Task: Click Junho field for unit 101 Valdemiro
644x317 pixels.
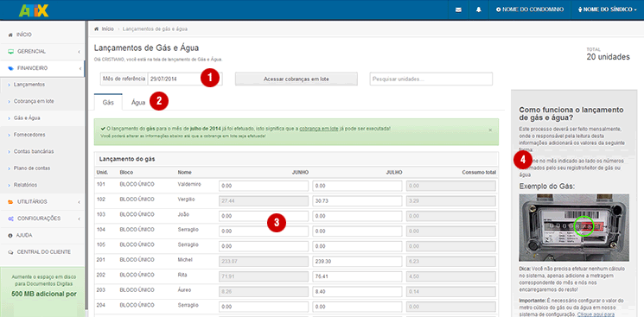Action: pyautogui.click(x=264, y=186)
